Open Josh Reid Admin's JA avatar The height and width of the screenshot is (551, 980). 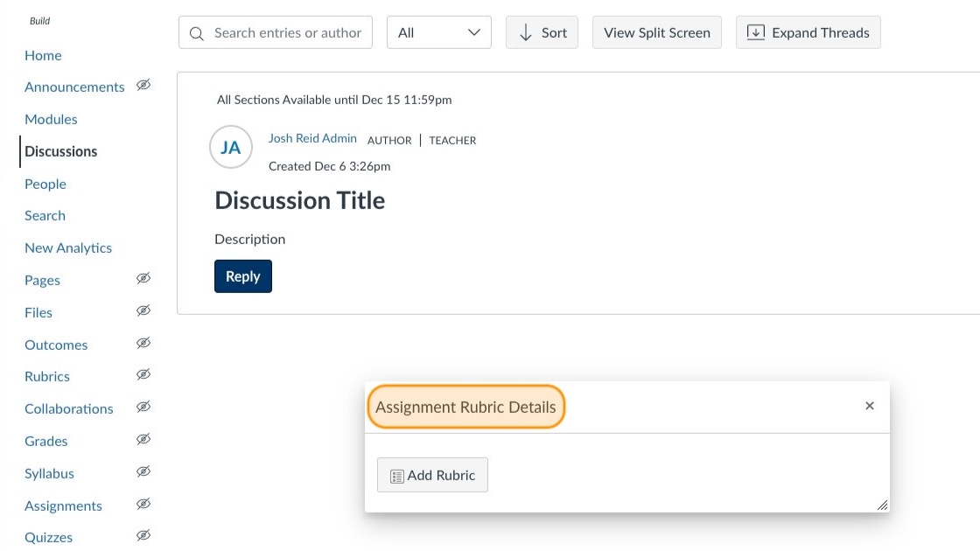(x=230, y=147)
